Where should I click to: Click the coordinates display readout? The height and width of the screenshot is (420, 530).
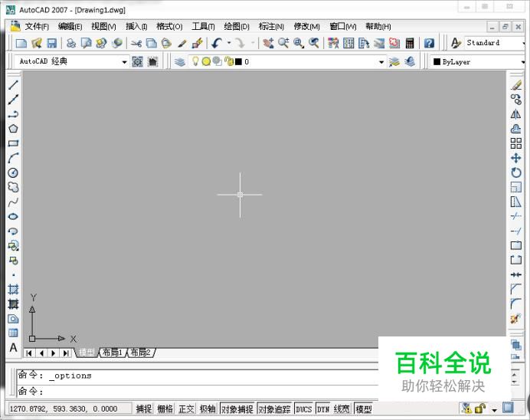coord(69,409)
